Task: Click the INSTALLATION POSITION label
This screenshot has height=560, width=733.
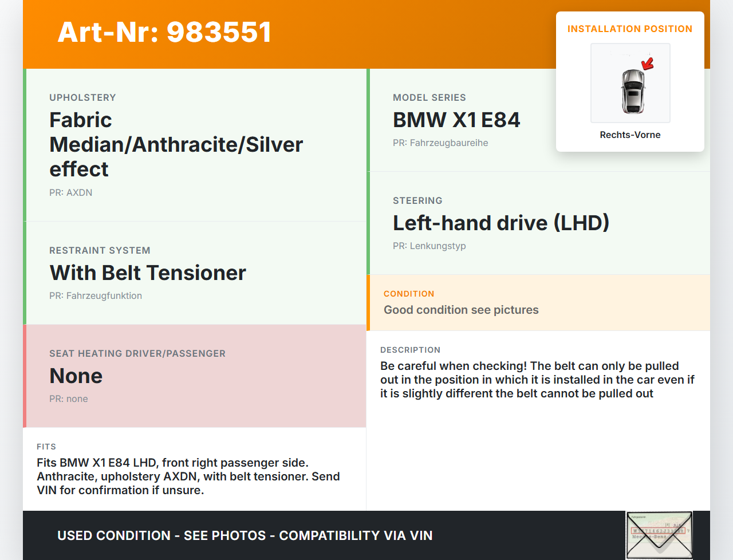Action: 630,29
